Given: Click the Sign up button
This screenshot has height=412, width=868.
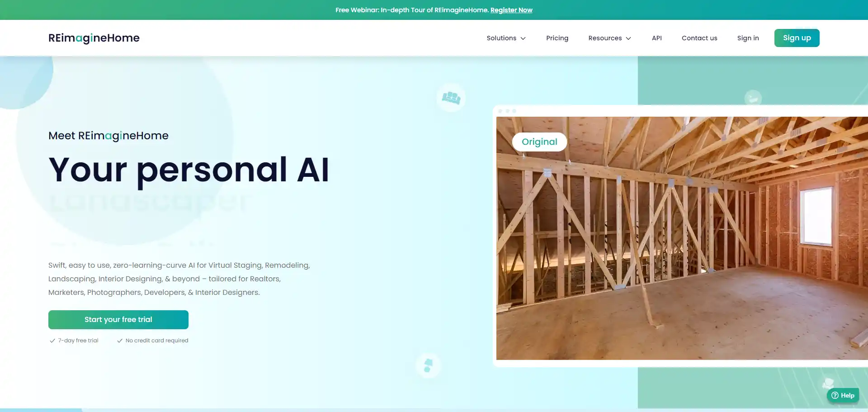Looking at the screenshot, I should (797, 38).
